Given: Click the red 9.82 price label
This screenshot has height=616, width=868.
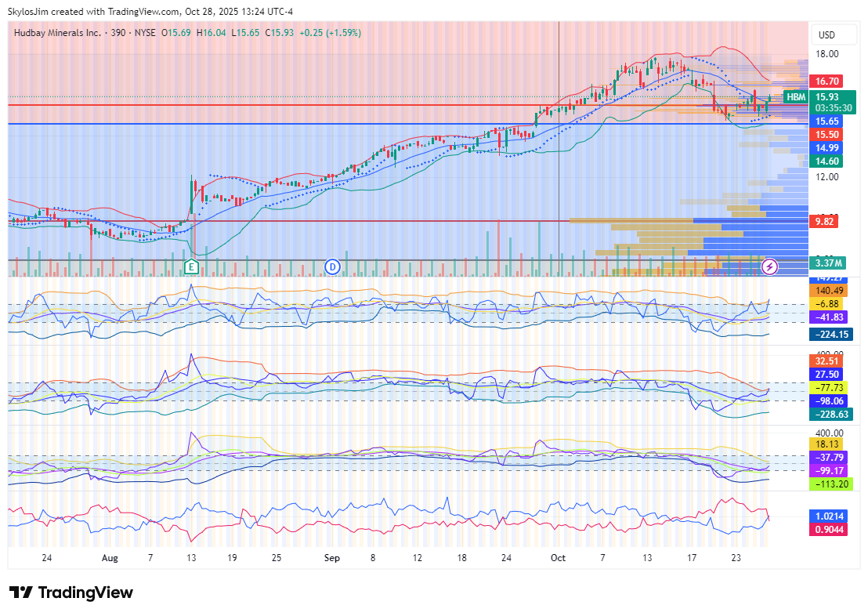Looking at the screenshot, I should pos(823,222).
